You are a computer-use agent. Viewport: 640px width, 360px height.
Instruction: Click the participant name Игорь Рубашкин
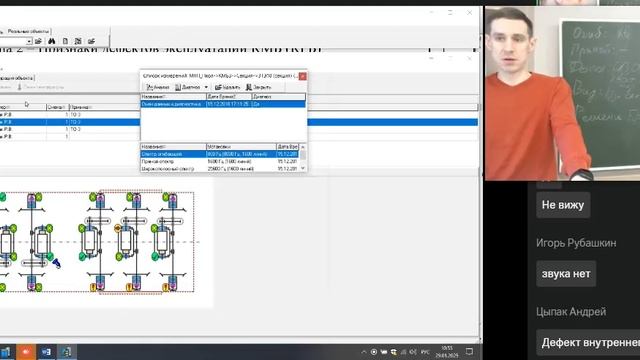[x=576, y=243]
